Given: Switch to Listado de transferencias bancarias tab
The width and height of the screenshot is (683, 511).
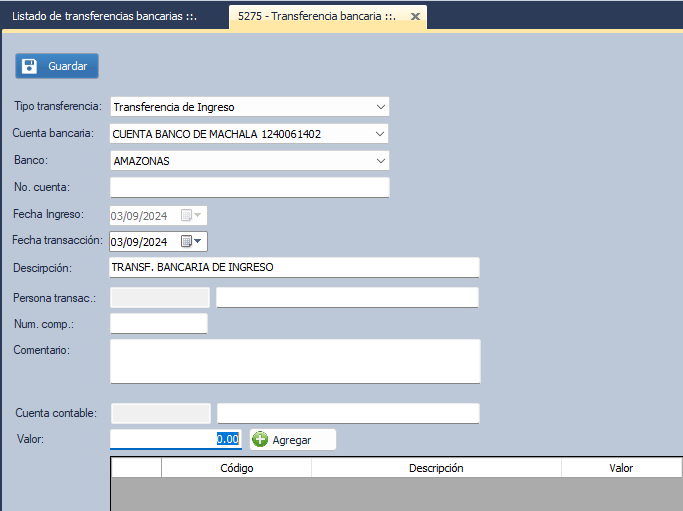Looking at the screenshot, I should (x=111, y=17).
